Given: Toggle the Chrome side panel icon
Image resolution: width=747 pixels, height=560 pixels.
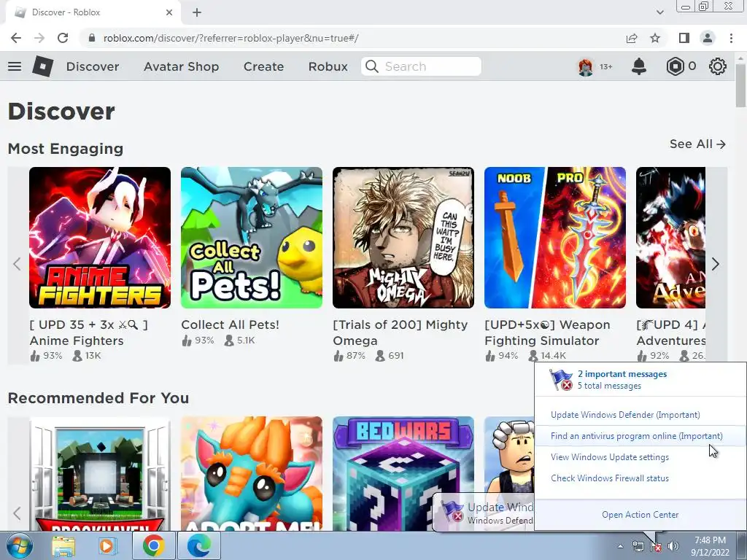Looking at the screenshot, I should [x=684, y=38].
